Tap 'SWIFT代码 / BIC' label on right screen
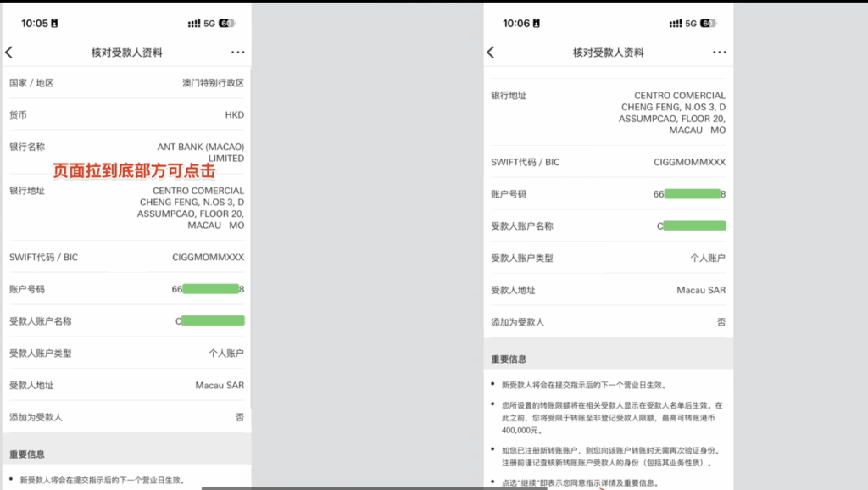 [x=526, y=162]
